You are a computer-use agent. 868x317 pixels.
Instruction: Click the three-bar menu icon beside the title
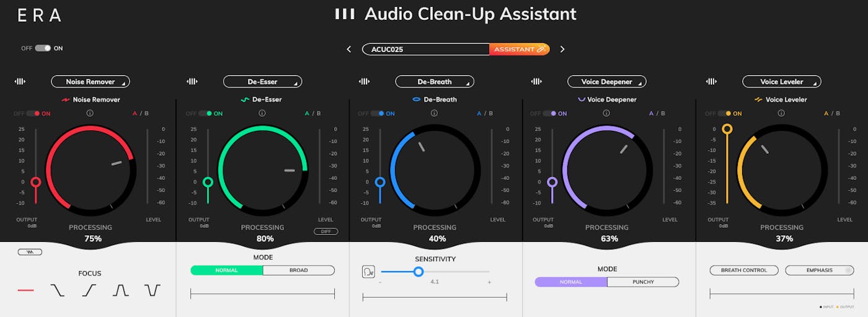point(345,14)
